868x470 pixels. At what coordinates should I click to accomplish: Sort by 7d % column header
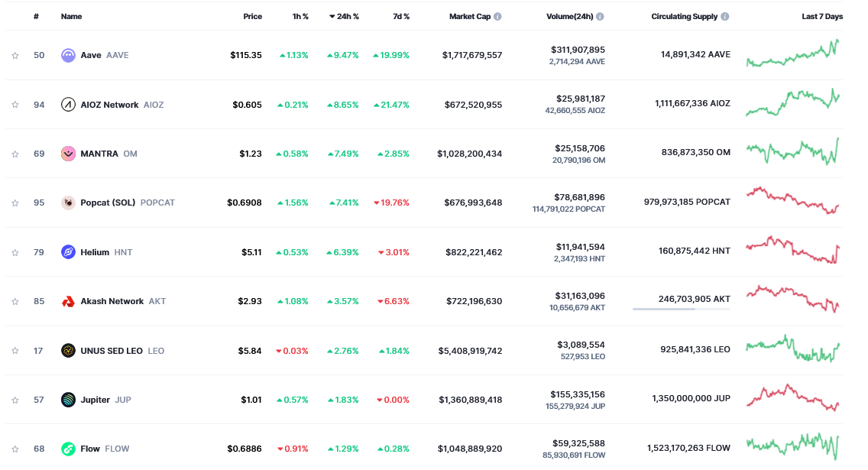point(401,17)
